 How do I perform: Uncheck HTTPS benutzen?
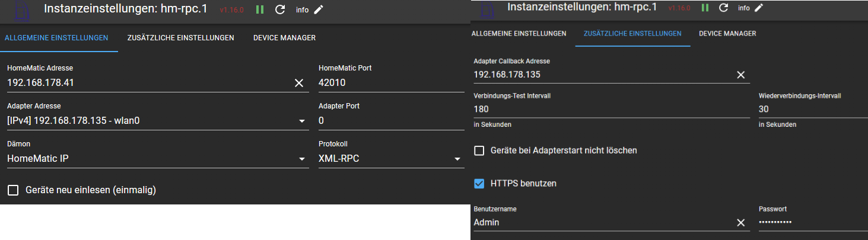click(479, 184)
